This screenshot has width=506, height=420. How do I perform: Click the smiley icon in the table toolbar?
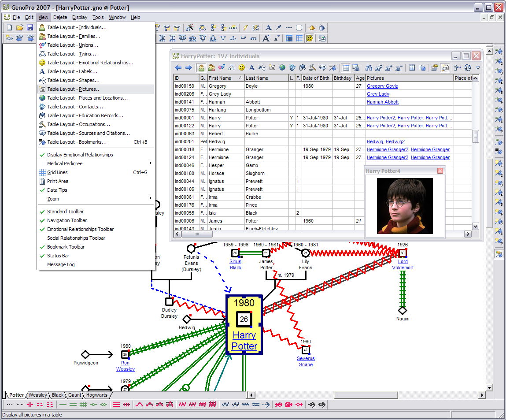pyautogui.click(x=242, y=67)
